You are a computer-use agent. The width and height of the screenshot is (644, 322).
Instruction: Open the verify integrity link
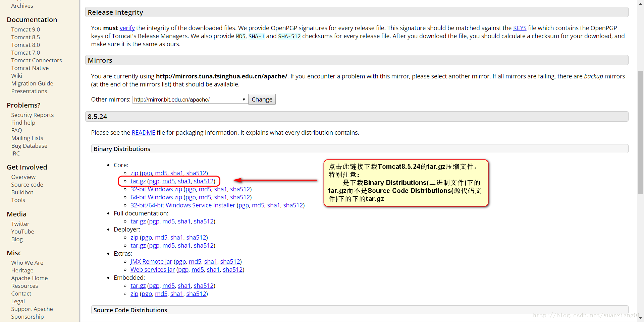127,28
